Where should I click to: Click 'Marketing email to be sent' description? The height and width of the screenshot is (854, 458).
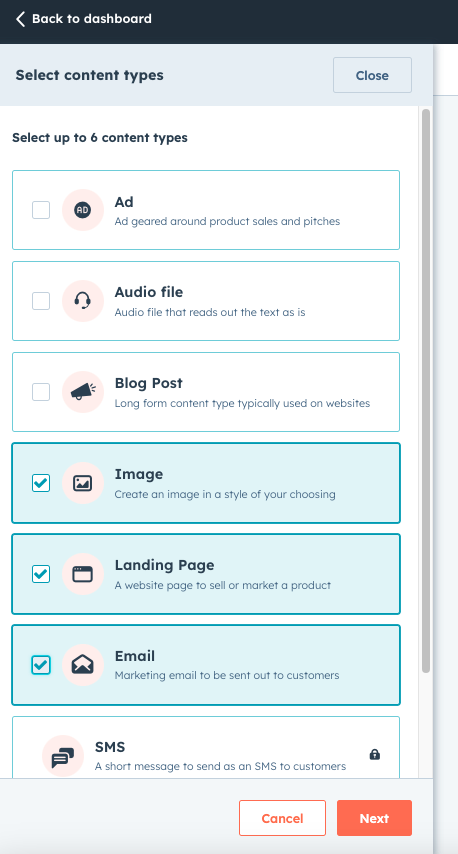pyautogui.click(x=227, y=676)
